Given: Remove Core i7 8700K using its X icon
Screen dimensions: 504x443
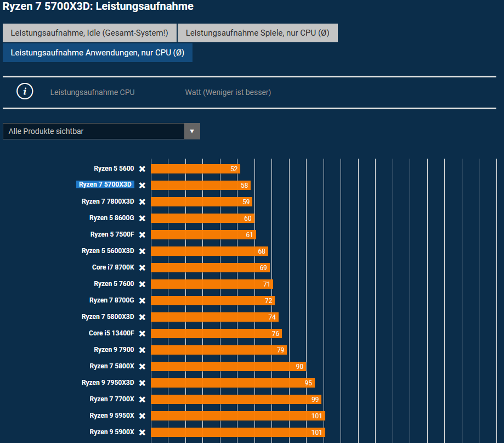Looking at the screenshot, I should click(142, 268).
